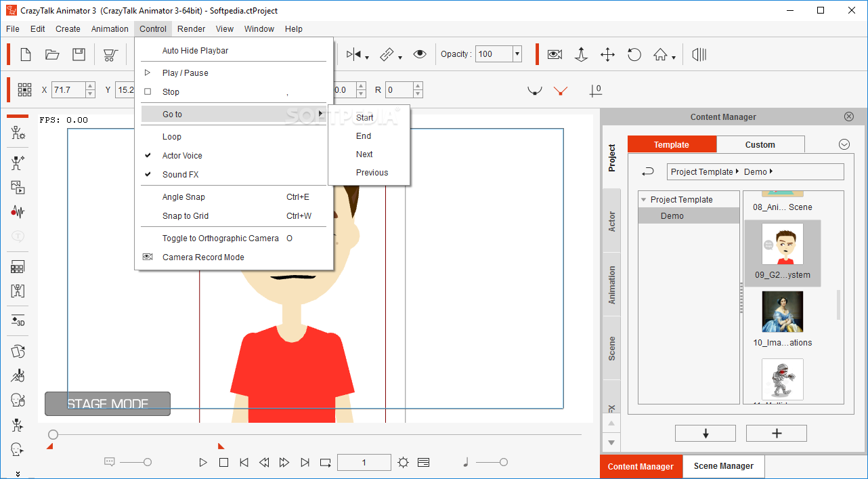This screenshot has height=479, width=868.
Task: Click the Content Manager options chevron
Action: pos(844,144)
